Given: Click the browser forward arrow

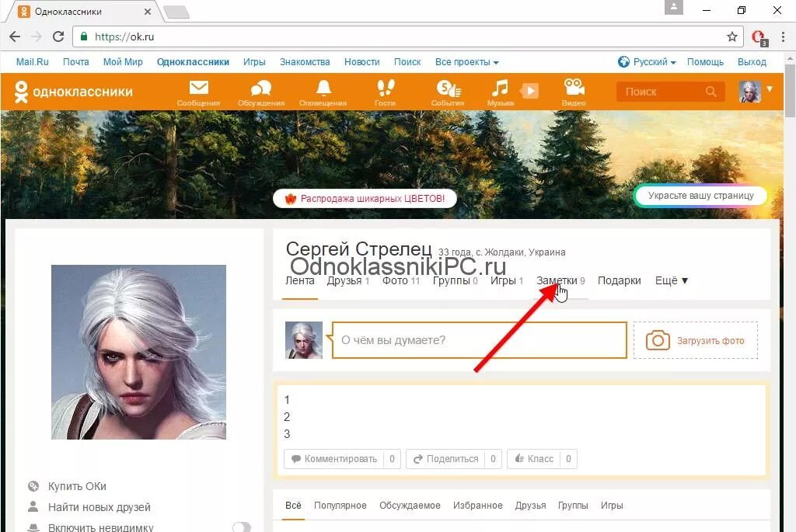Looking at the screenshot, I should (x=37, y=37).
